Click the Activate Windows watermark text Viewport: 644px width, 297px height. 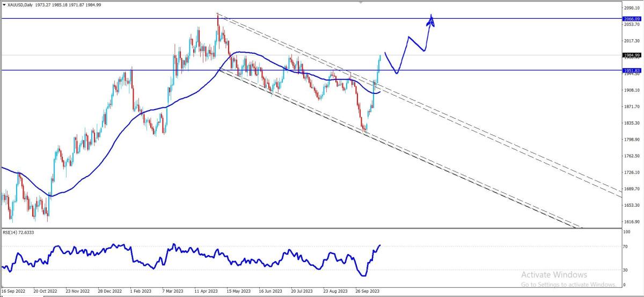(x=554, y=274)
